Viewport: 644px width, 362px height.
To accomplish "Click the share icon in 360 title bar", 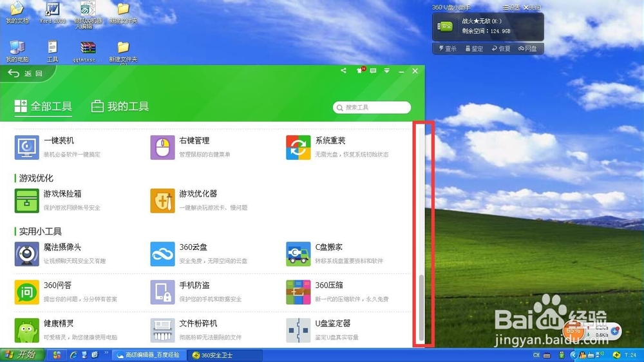I will click(343, 71).
